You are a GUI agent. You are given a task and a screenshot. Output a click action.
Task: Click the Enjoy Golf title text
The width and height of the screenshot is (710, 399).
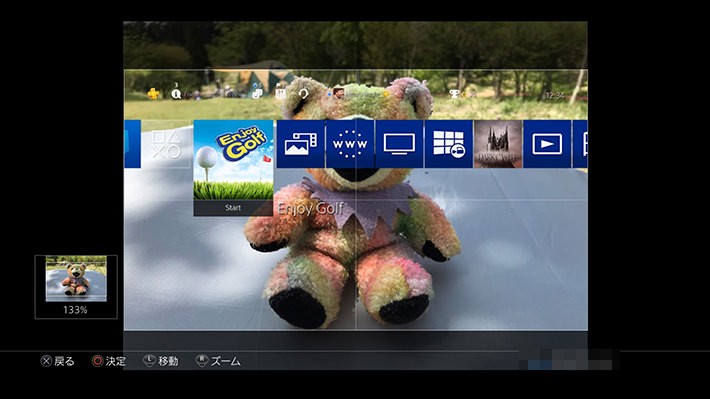(x=311, y=208)
